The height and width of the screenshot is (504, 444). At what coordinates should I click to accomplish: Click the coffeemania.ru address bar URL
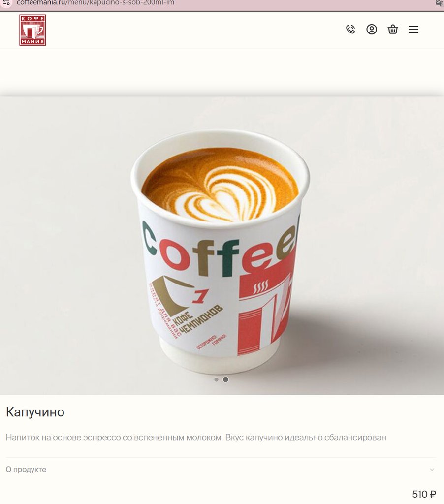(x=95, y=3)
